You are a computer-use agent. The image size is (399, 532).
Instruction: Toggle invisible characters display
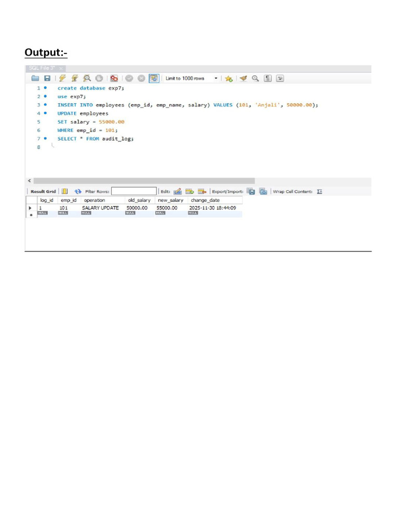coord(268,78)
